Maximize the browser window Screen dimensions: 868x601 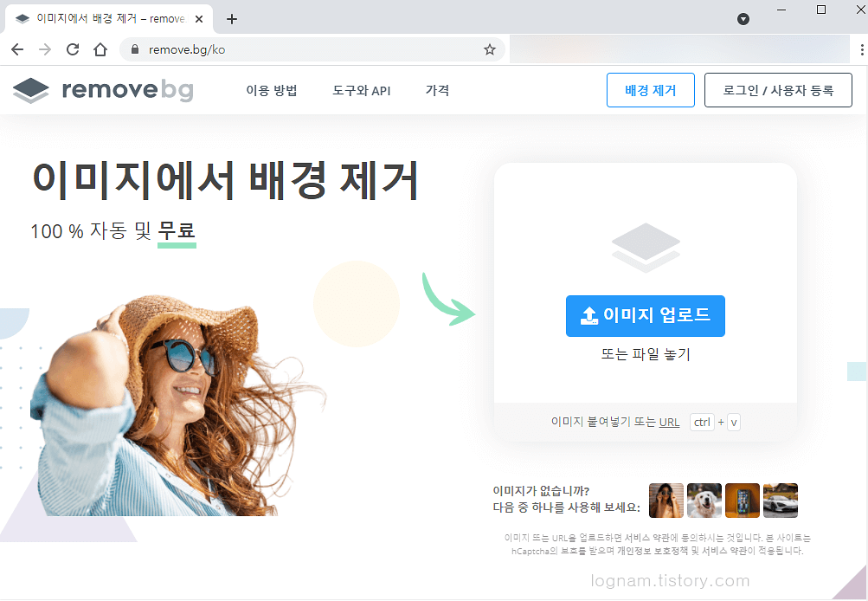(821, 10)
